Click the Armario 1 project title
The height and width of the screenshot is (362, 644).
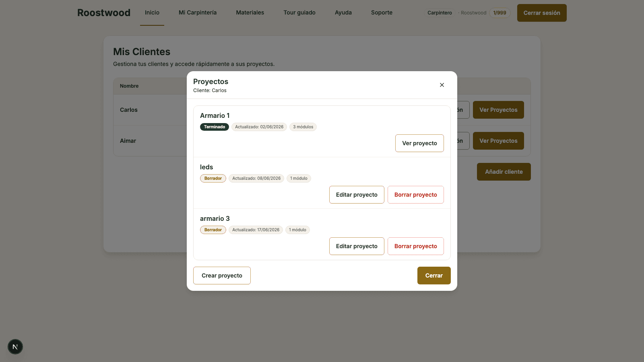(x=215, y=115)
